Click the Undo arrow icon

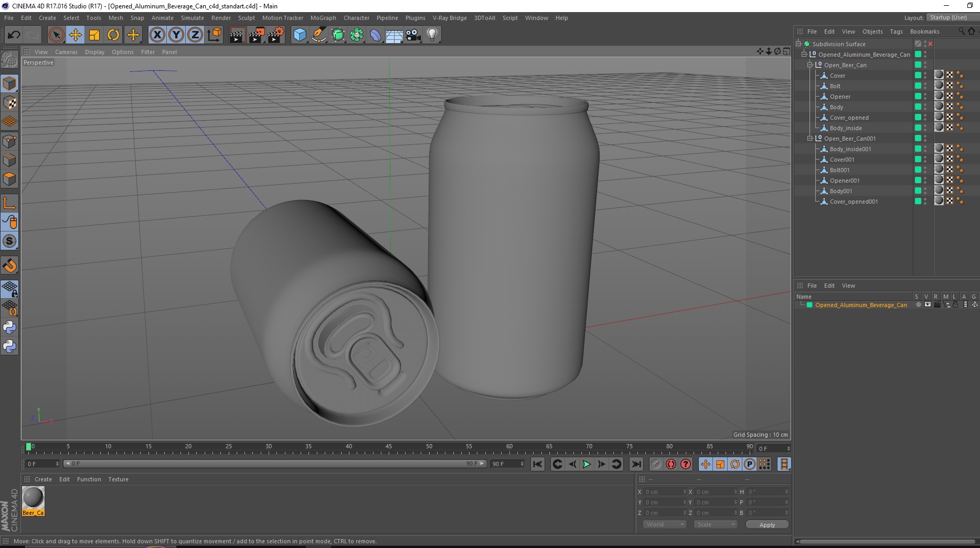click(x=14, y=35)
